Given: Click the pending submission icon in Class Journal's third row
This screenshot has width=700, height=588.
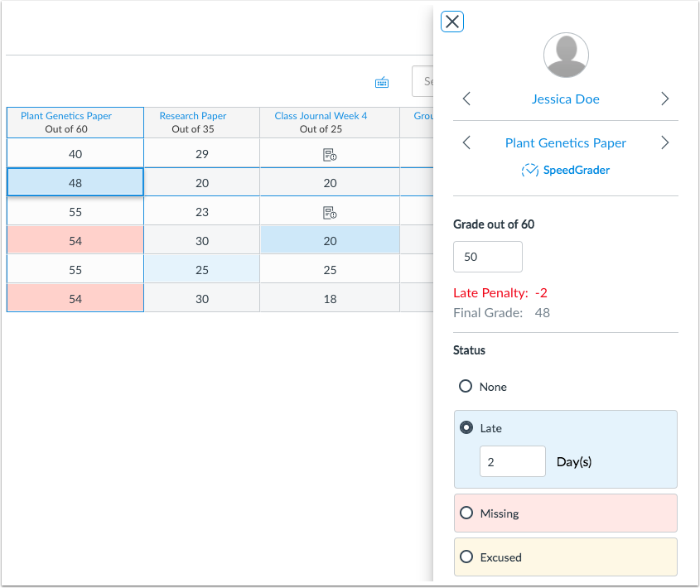Looking at the screenshot, I should [x=330, y=211].
